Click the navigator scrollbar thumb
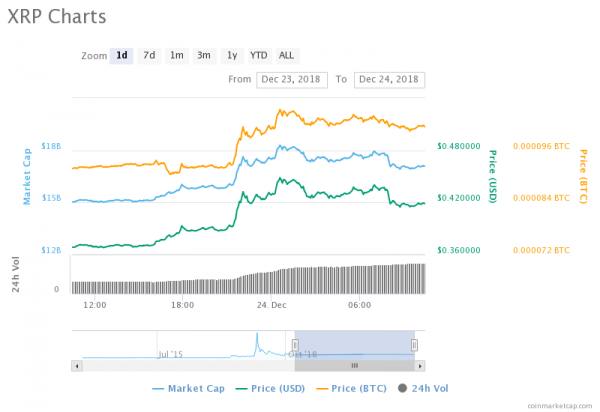 (355, 366)
